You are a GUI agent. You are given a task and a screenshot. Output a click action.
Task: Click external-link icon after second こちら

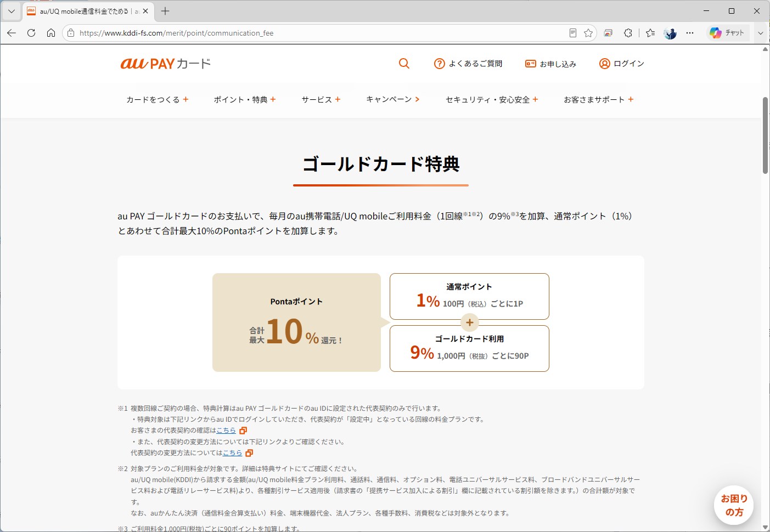249,453
